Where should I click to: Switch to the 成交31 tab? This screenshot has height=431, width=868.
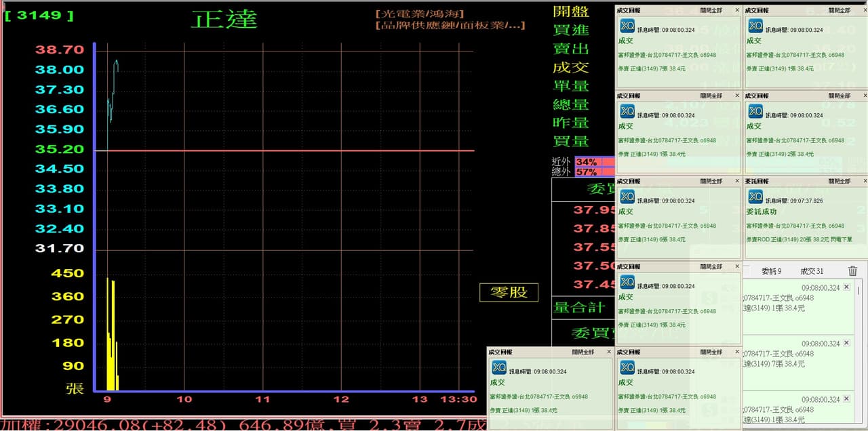[x=812, y=271]
